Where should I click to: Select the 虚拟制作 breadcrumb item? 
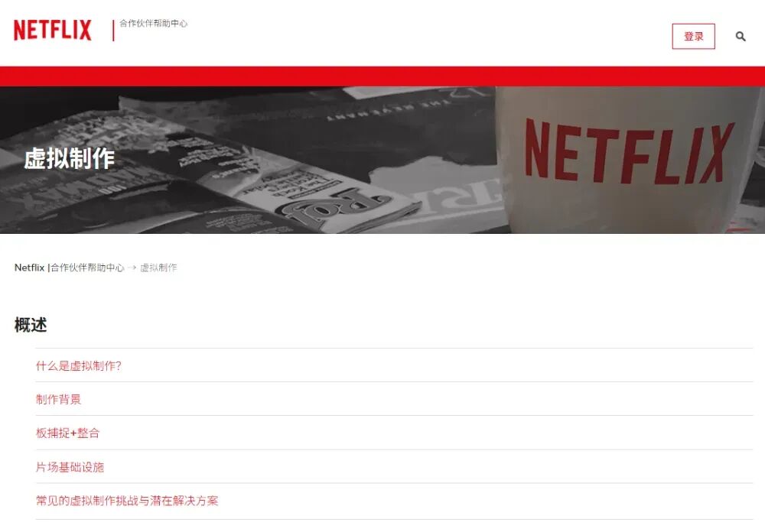[x=161, y=268]
